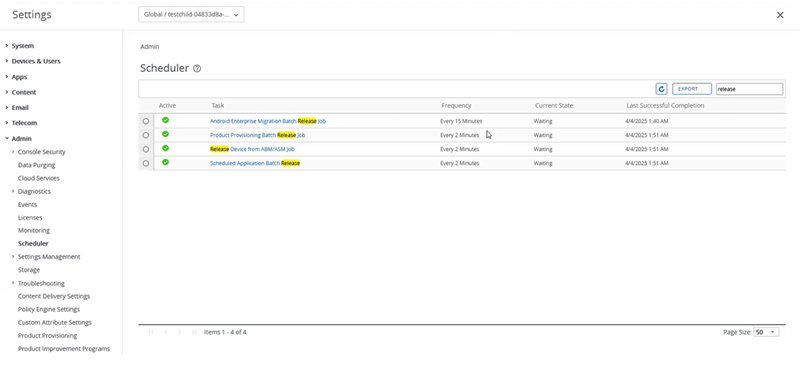Select radio for Release Device from ABM/ASM Job
Viewport: 800px width, 369px height.
146,150
